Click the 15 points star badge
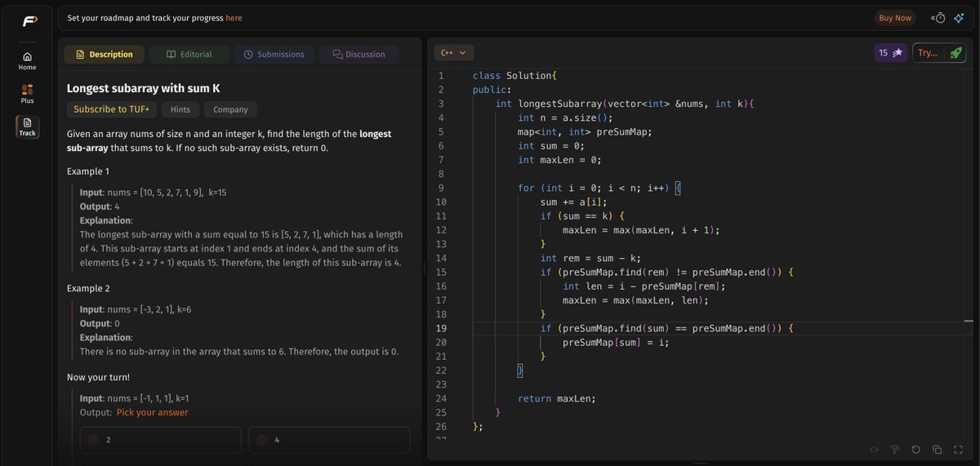The width and height of the screenshot is (980, 466). [890, 52]
